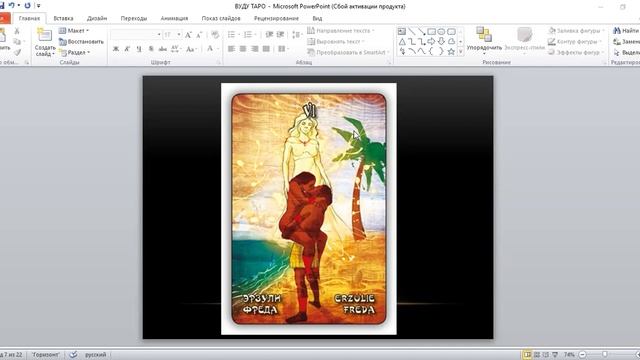Toggle strikethrough abc formatting
The image size is (640, 360).
point(163,49)
